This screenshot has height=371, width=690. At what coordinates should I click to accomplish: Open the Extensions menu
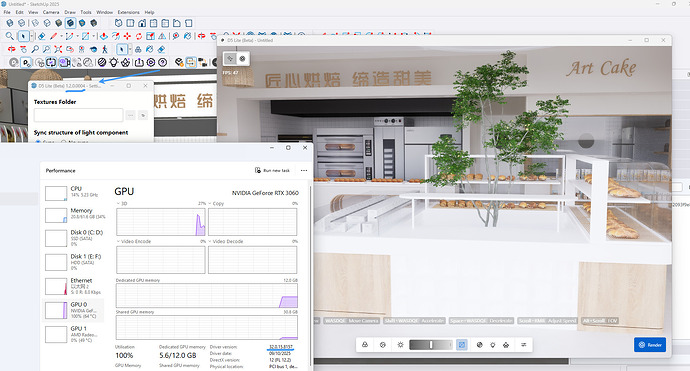[x=128, y=12]
